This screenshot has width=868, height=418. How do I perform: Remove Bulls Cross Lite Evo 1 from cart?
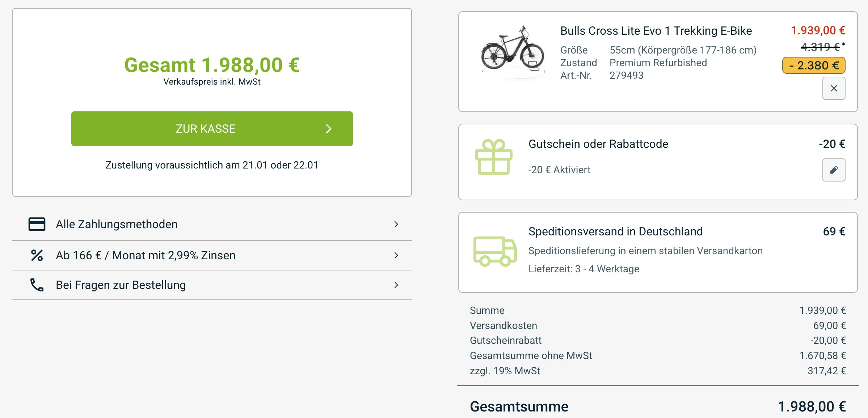(x=834, y=88)
